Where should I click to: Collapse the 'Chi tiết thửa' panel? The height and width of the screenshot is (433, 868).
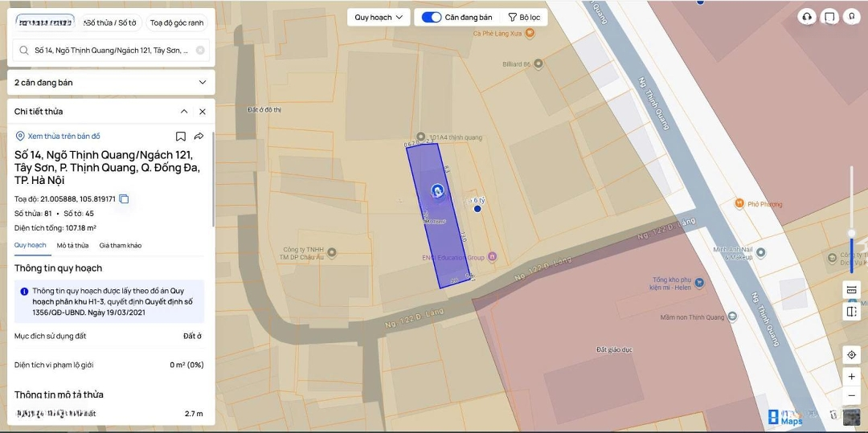coord(184,112)
